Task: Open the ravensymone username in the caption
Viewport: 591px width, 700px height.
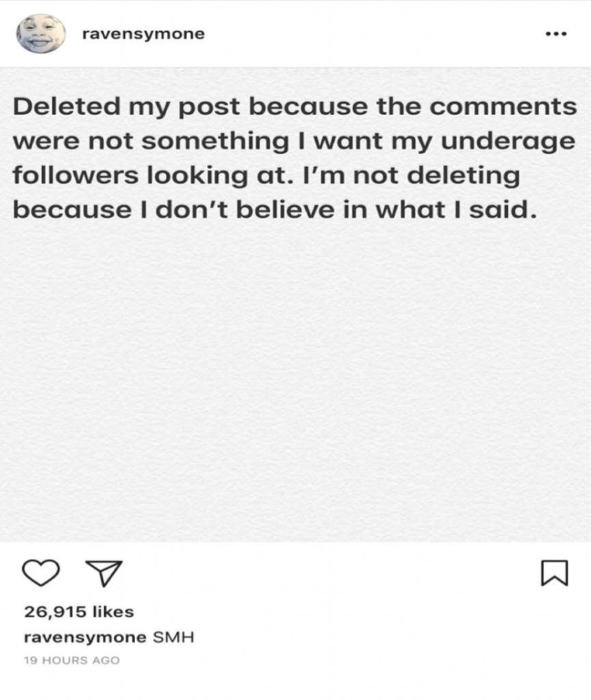Action: [85, 638]
